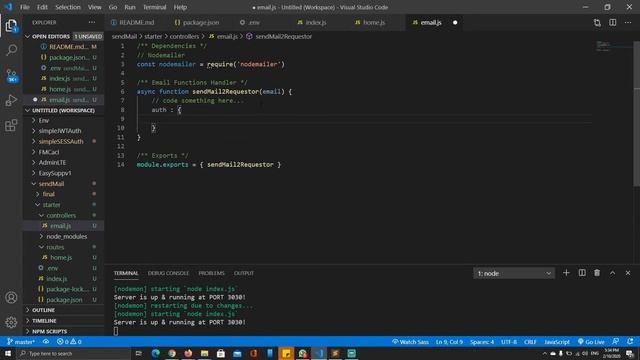Open the Search view in activity bar

click(11, 50)
